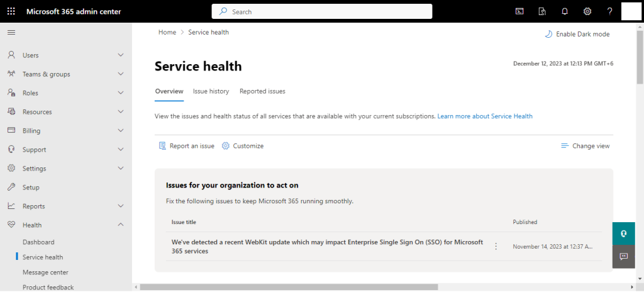Click the Support headset icon in sidebar

coord(11,149)
